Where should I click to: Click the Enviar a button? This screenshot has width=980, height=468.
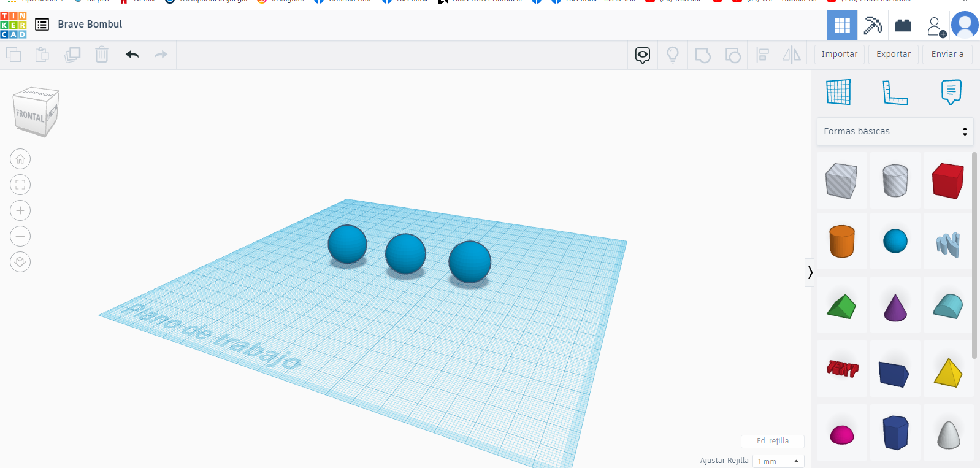[947, 54]
